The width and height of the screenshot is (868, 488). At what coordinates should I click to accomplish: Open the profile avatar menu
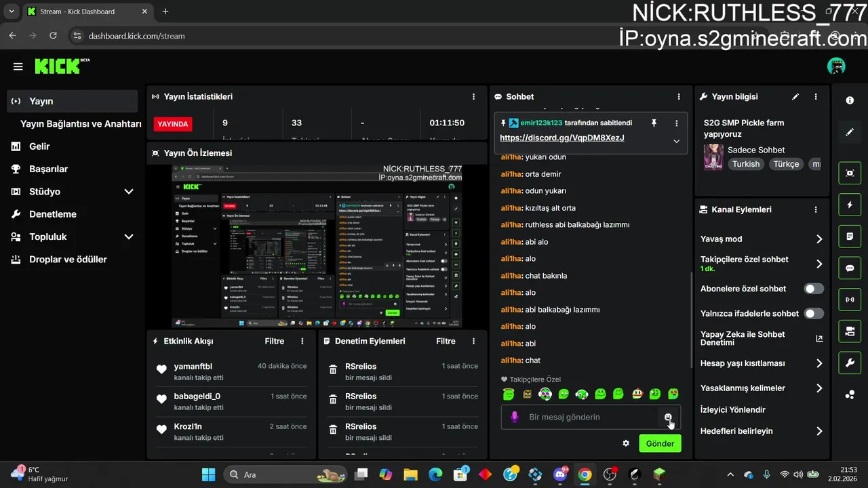[836, 66]
